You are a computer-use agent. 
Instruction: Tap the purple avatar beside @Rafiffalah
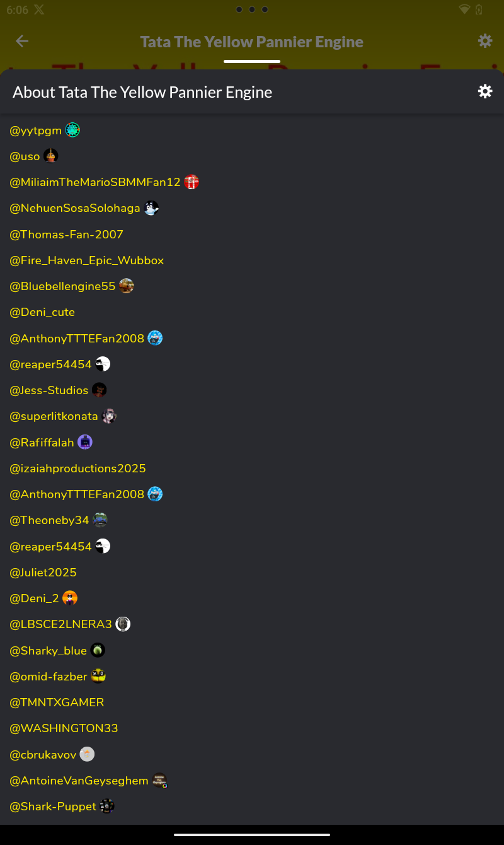click(x=85, y=442)
